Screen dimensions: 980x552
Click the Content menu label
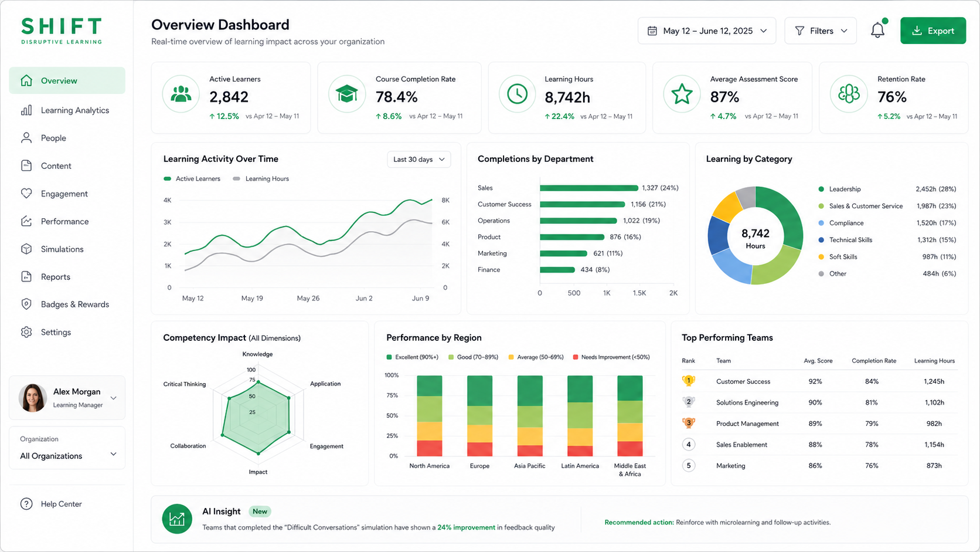pos(56,166)
